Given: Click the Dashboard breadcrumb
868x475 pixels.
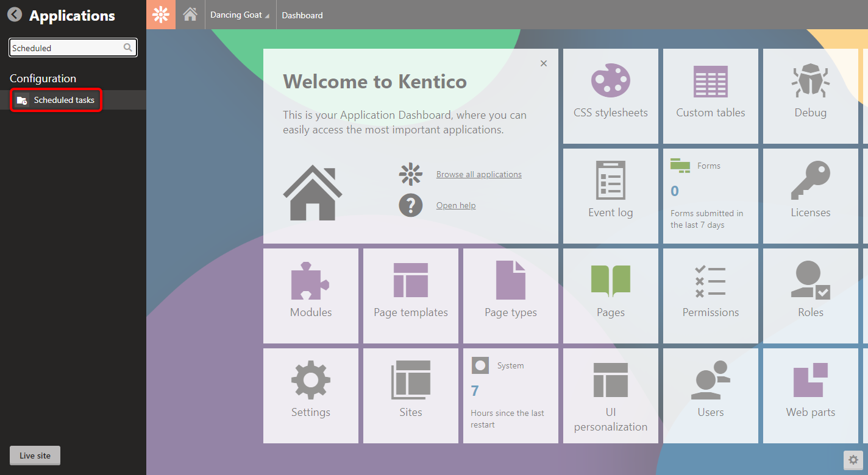Looking at the screenshot, I should click(x=302, y=15).
